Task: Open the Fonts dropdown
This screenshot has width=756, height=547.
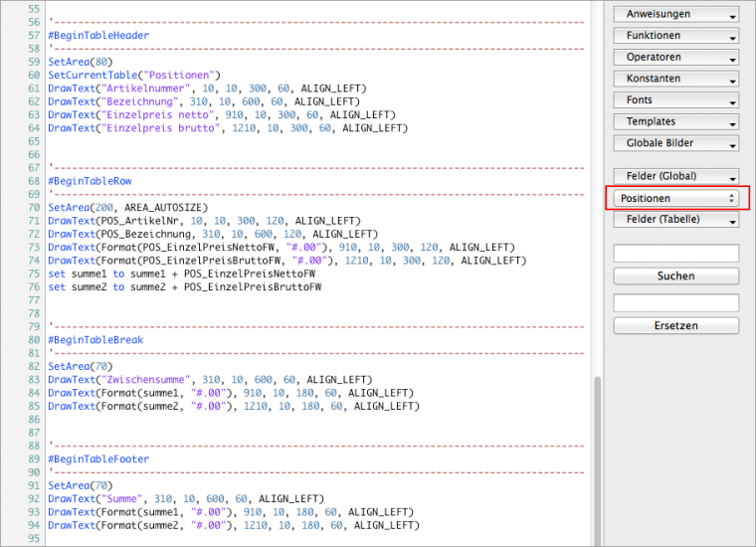Action: [x=676, y=100]
